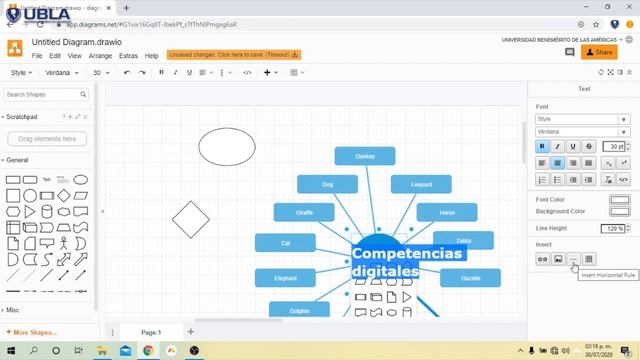Screen dimensions: 640x360
Task: Open the Extras menu
Action: coord(128,56)
